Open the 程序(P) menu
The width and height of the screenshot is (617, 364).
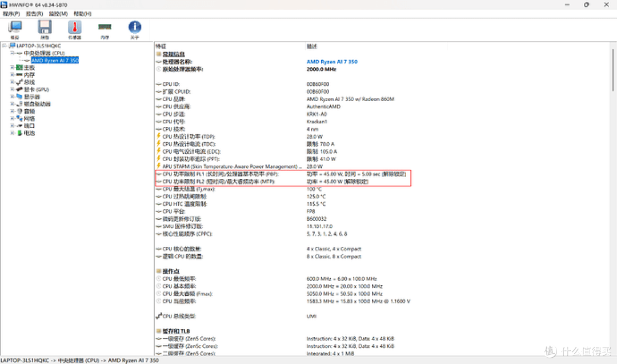[11, 14]
